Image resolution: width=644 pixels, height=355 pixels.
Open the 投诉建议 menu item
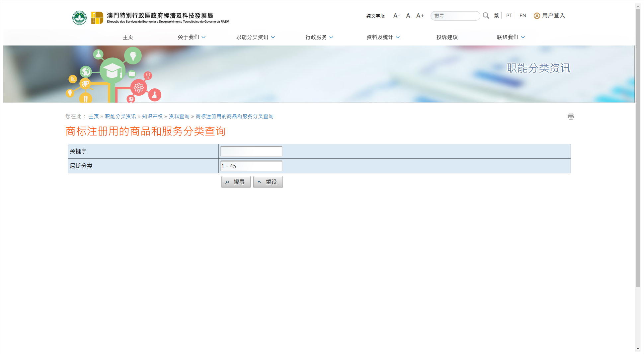pyautogui.click(x=447, y=37)
